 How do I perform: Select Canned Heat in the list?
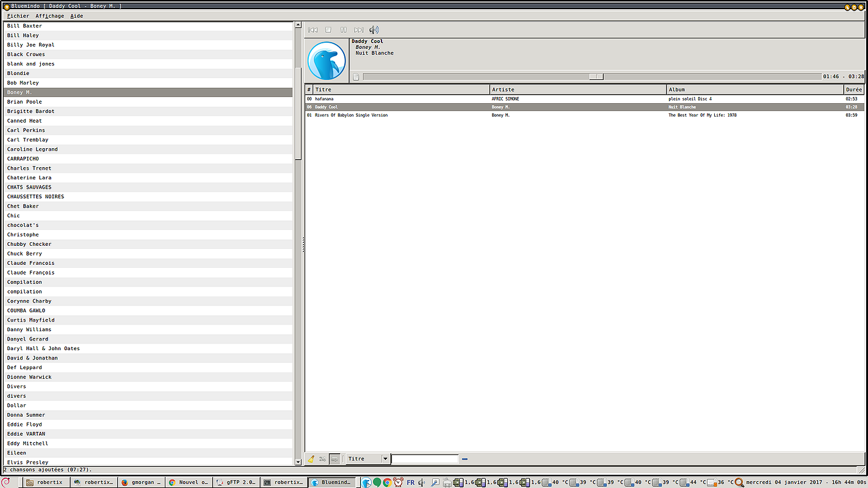point(148,121)
